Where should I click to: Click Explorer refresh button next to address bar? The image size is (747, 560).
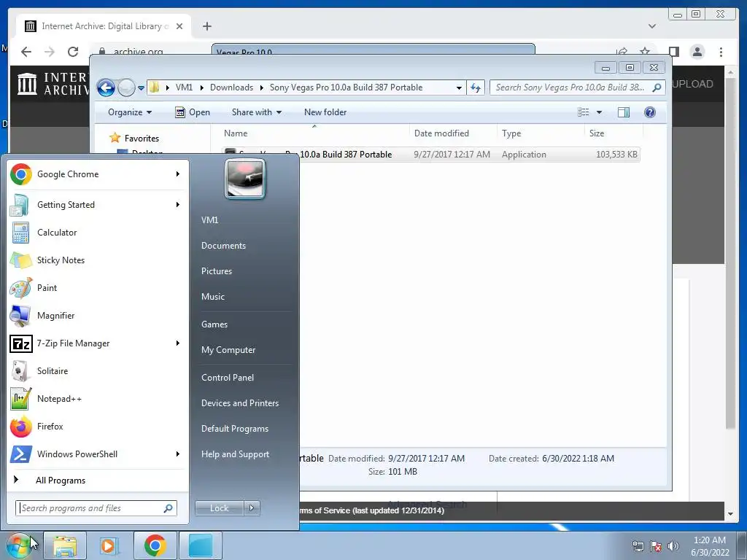pos(476,87)
